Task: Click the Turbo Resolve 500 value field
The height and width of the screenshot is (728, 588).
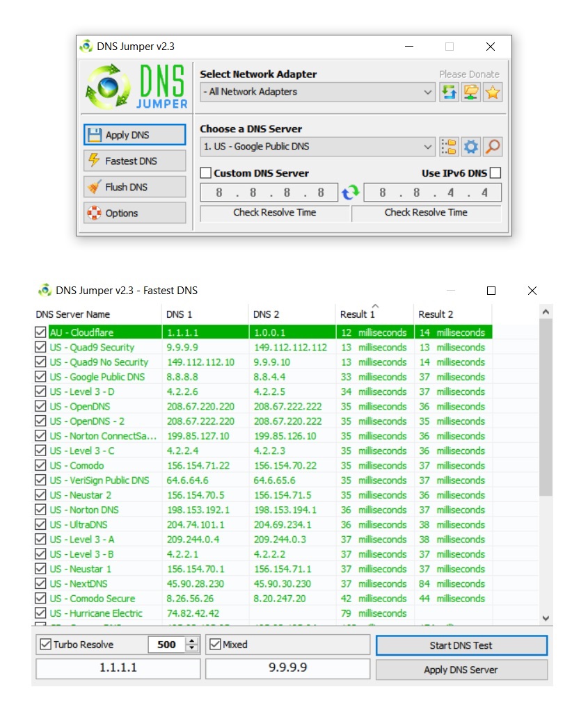Action: [167, 645]
